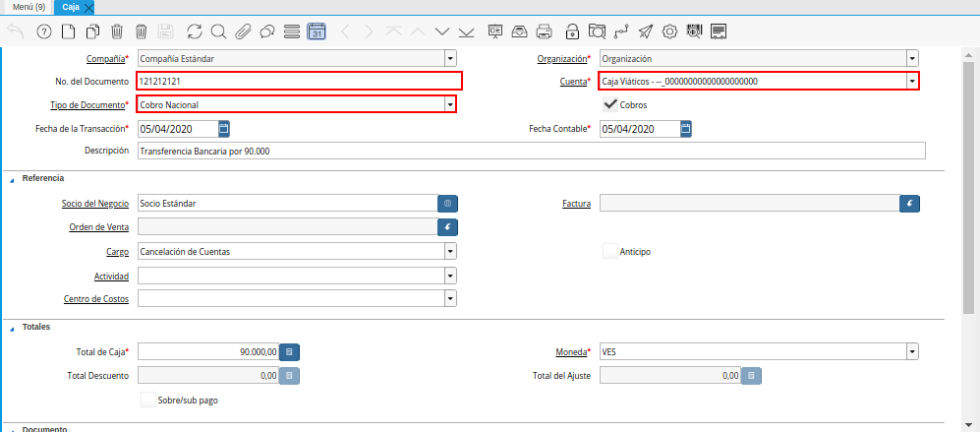This screenshot has height=432, width=980.
Task: Go to previous record up chevron
Action: point(418,31)
